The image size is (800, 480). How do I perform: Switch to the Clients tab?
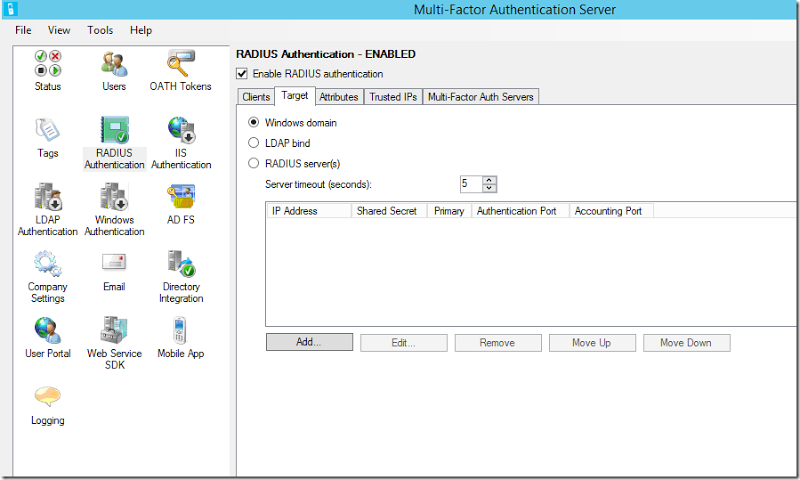[256, 97]
